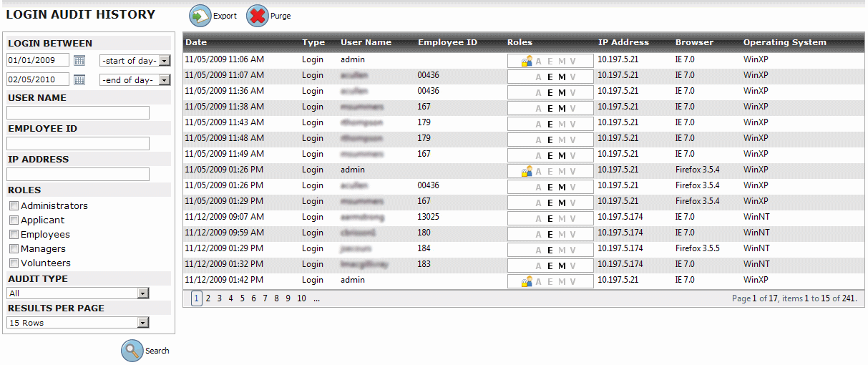Click admin lock icon in 01:26 PM admin row
The image size is (868, 365).
pos(527,172)
